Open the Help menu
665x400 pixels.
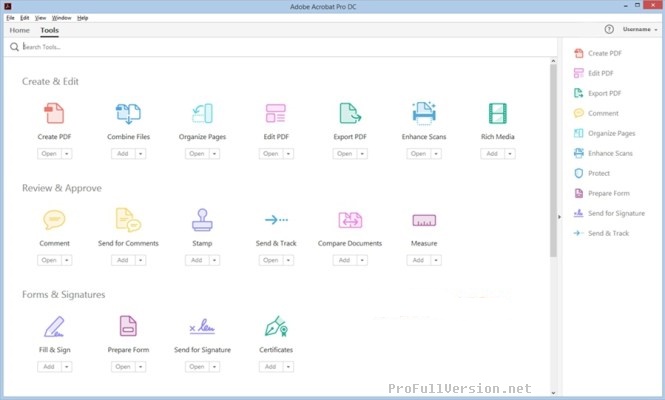pyautogui.click(x=82, y=18)
